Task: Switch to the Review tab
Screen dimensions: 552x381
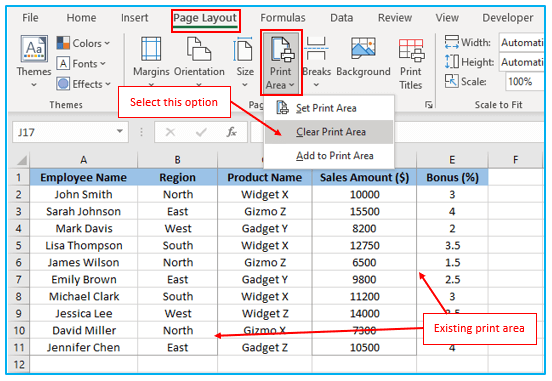Action: pyautogui.click(x=395, y=18)
